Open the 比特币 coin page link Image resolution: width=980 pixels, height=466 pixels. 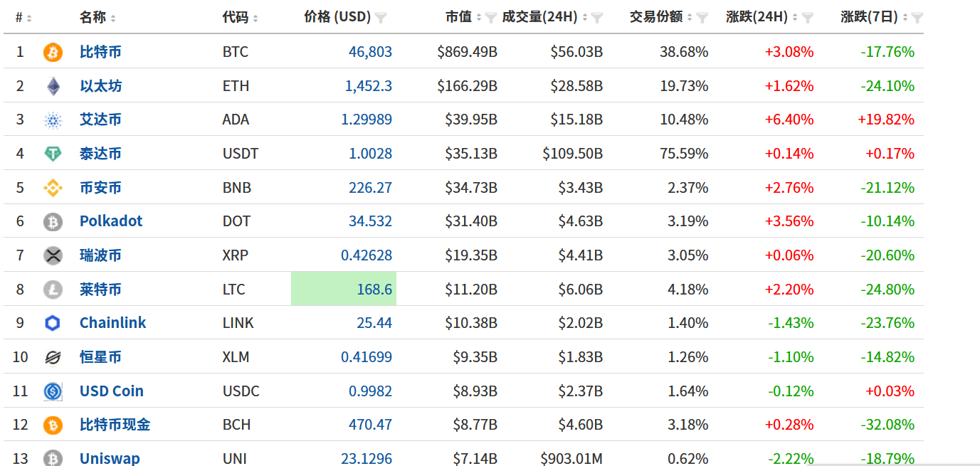click(x=100, y=52)
